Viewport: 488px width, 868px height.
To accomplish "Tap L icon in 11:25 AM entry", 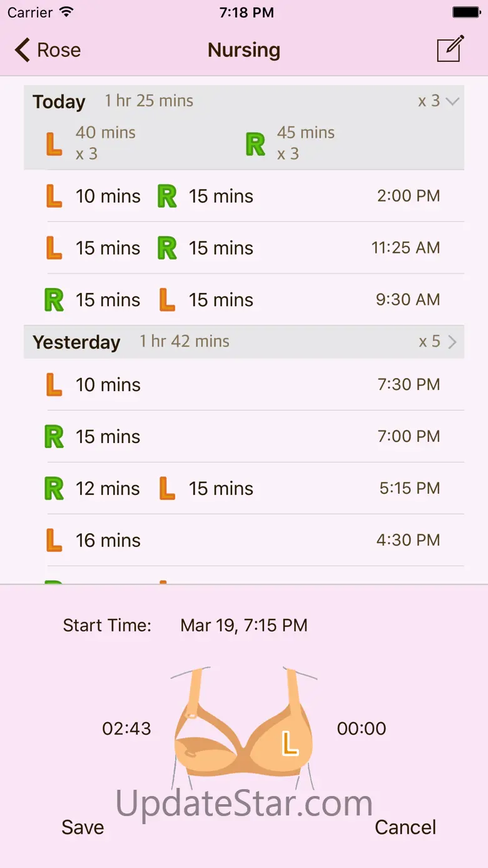I will 54,248.
